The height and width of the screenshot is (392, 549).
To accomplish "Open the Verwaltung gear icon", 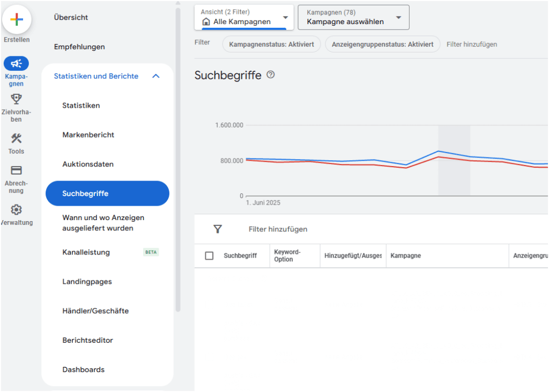I will [x=16, y=210].
